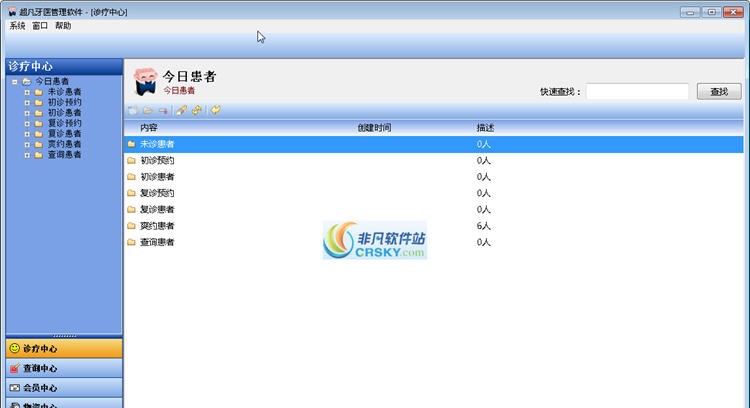Click the 查找 search button

pos(719,91)
